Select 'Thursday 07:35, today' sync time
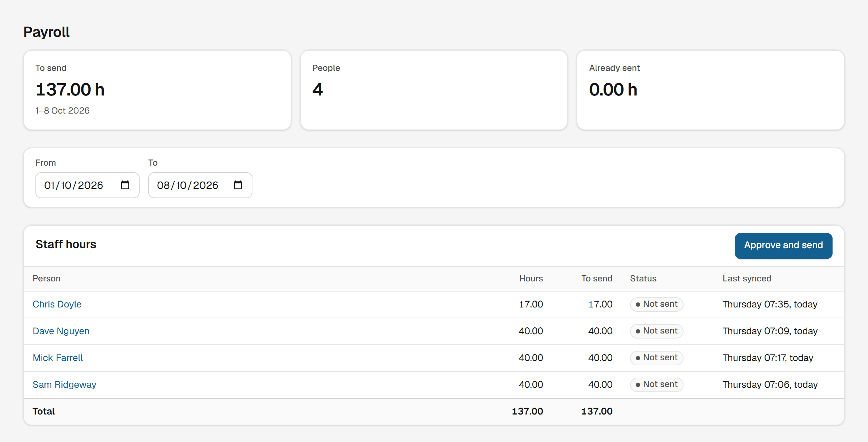The height and width of the screenshot is (442, 868). (770, 304)
